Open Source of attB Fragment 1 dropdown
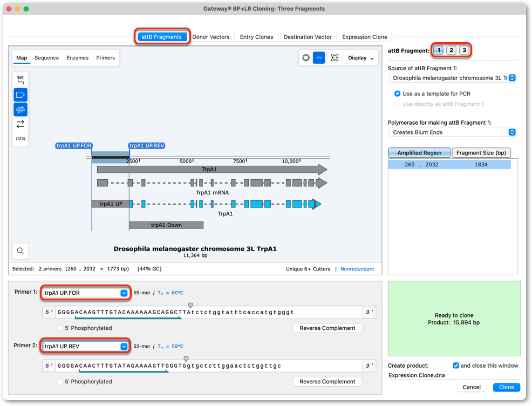 click(x=452, y=78)
